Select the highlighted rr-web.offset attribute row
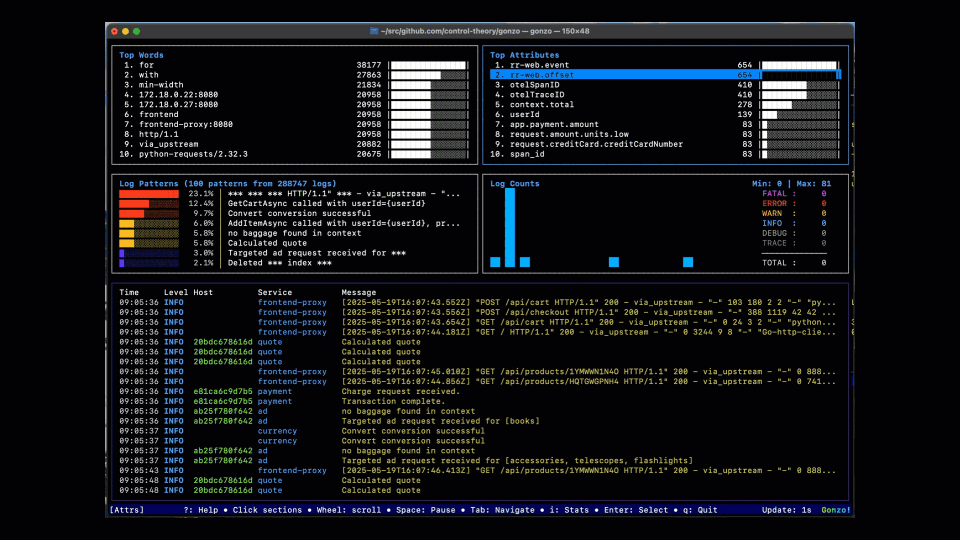 pyautogui.click(x=665, y=75)
